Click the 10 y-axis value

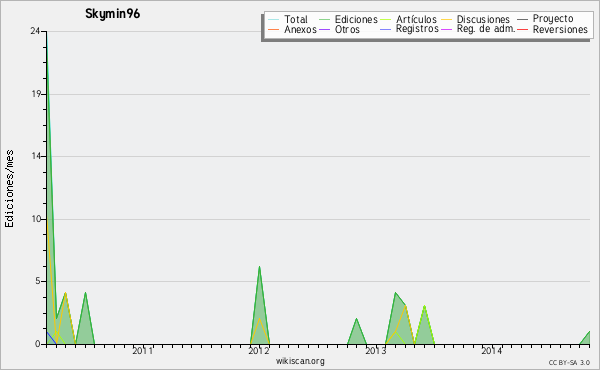point(36,219)
